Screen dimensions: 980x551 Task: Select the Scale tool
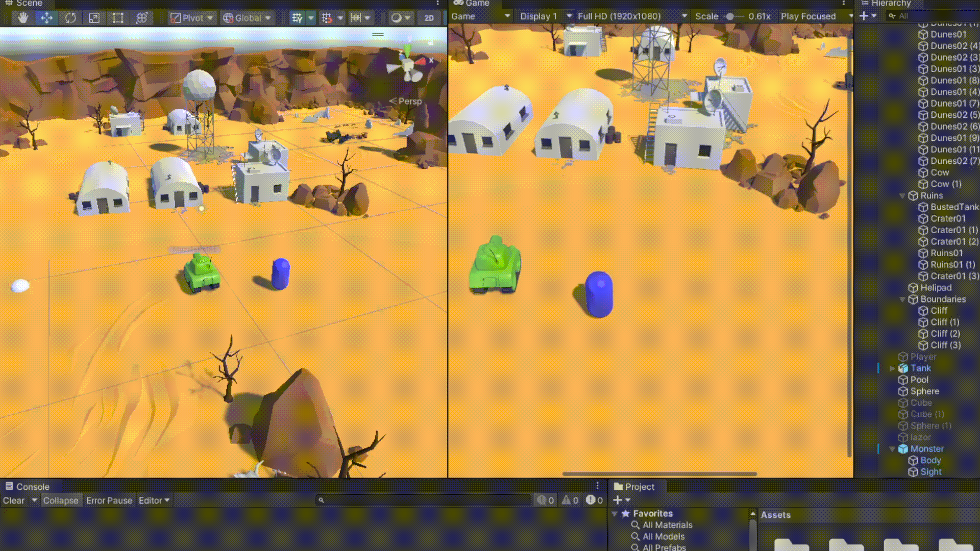(x=94, y=18)
